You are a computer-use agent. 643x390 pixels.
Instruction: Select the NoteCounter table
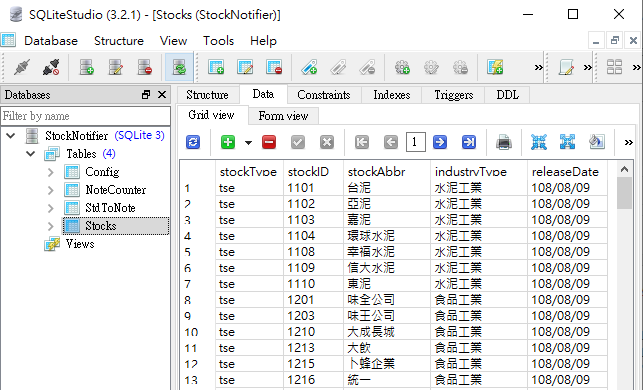coord(116,190)
